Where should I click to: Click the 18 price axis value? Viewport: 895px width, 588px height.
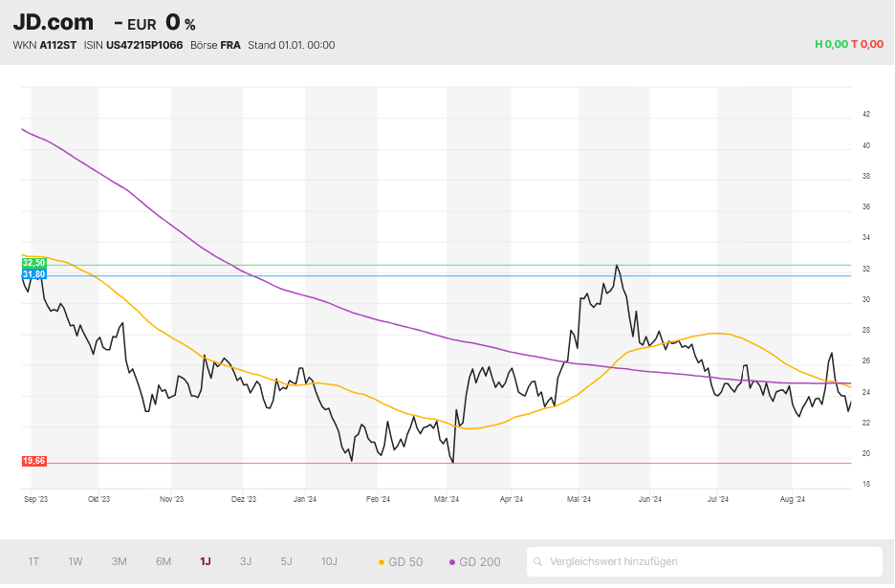pyautogui.click(x=866, y=484)
